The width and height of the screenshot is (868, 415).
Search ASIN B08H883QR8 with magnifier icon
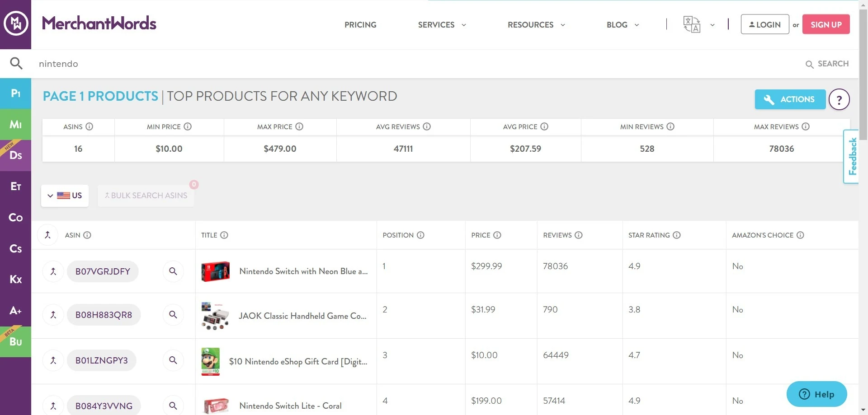tap(173, 315)
